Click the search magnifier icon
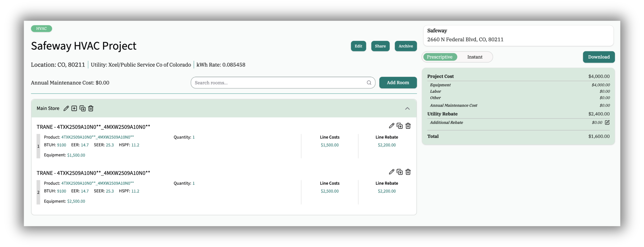Viewport: 644px width, 247px height. (369, 83)
